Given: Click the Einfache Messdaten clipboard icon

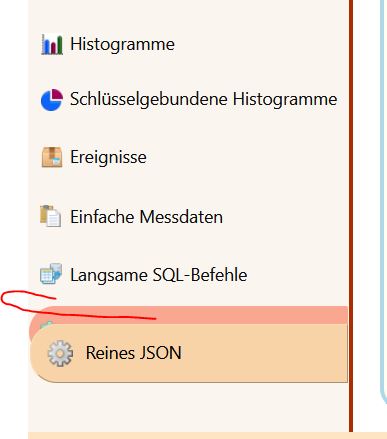Looking at the screenshot, I should click(x=51, y=216).
